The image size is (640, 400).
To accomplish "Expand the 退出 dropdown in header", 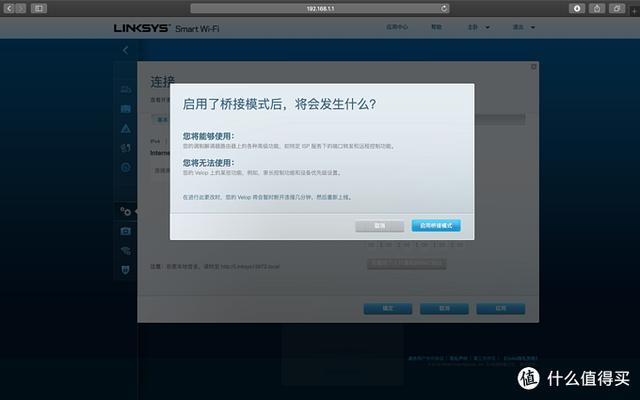I will 520,29.
